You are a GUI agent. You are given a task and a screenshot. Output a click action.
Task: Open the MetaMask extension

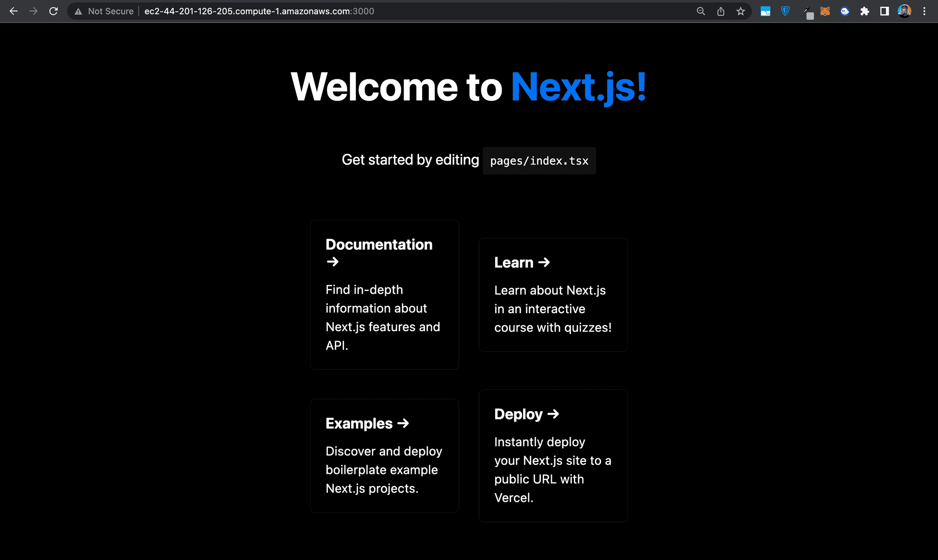point(825,11)
